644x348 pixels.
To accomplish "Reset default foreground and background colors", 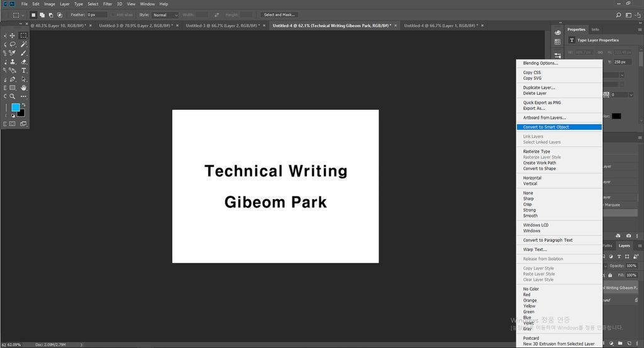I will [13, 116].
